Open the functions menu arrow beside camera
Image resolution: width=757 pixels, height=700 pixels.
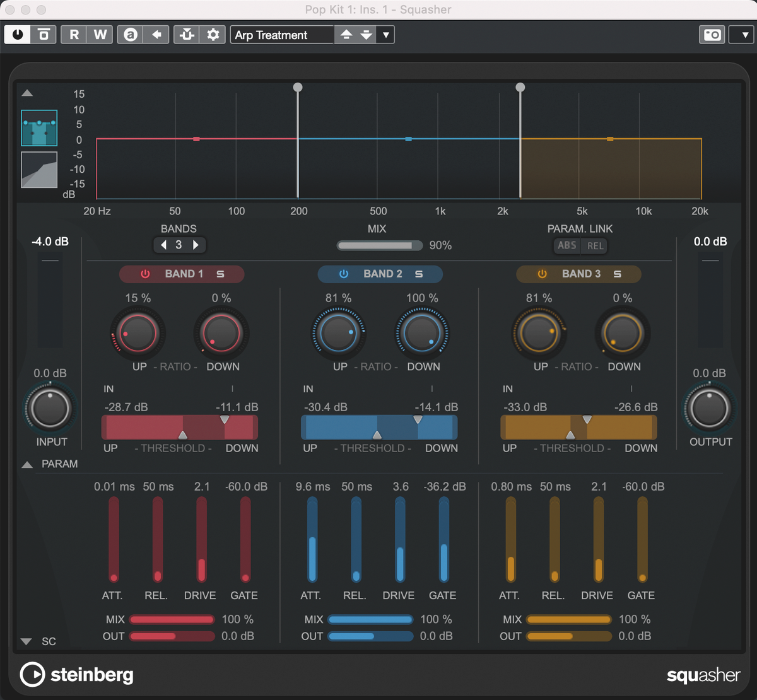coord(742,35)
